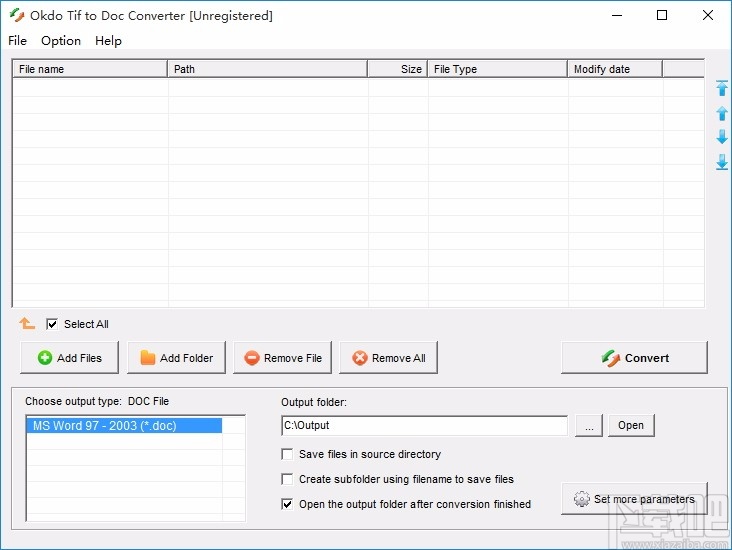Sort by the File name column header

90,69
